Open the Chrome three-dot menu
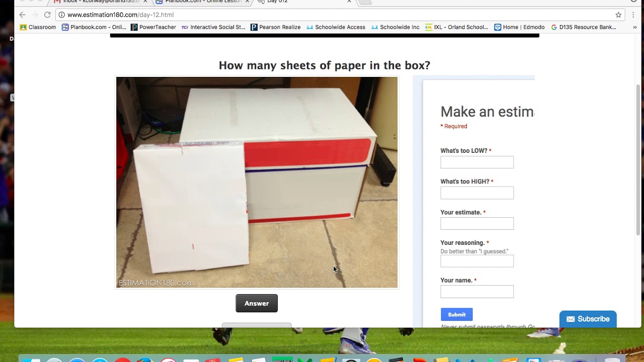Image resolution: width=644 pixels, height=362 pixels. click(x=633, y=15)
